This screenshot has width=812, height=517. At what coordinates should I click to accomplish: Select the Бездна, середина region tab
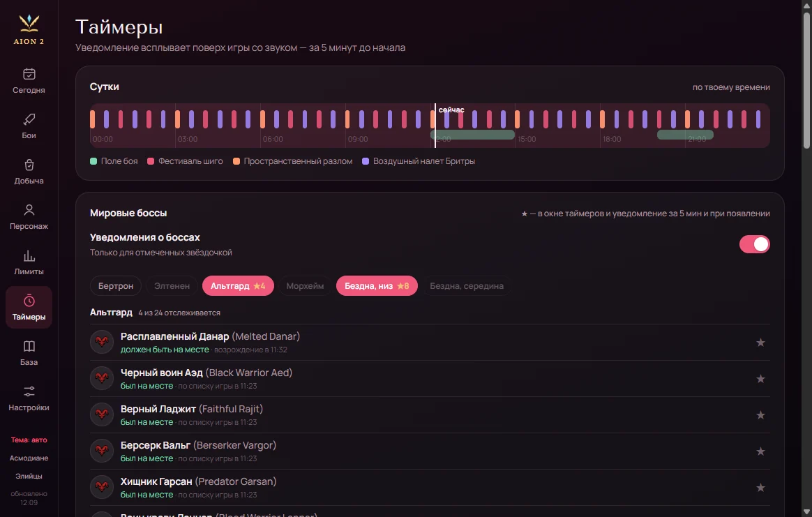point(467,286)
